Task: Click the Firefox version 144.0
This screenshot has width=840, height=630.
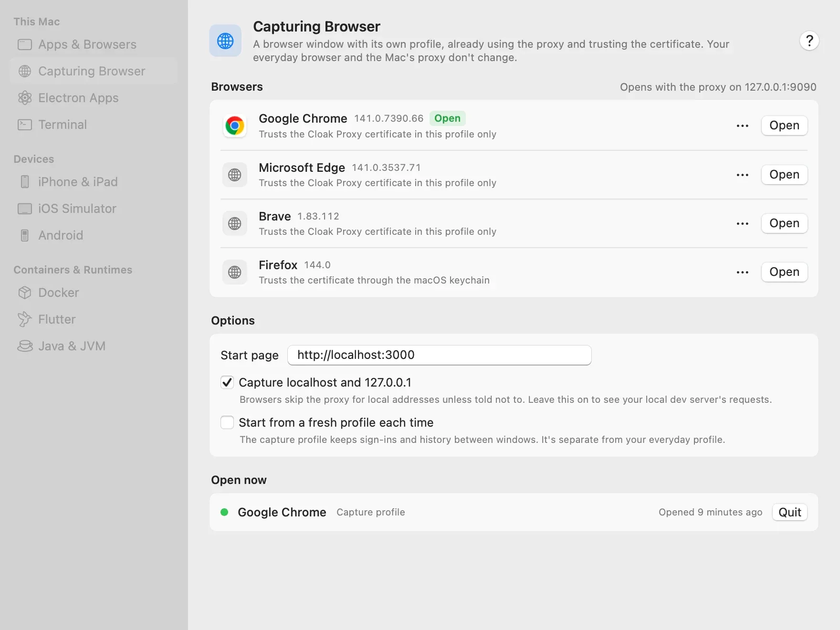Action: (x=317, y=265)
